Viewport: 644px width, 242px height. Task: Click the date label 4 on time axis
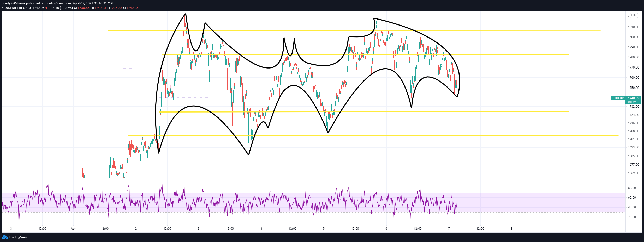tap(261, 229)
